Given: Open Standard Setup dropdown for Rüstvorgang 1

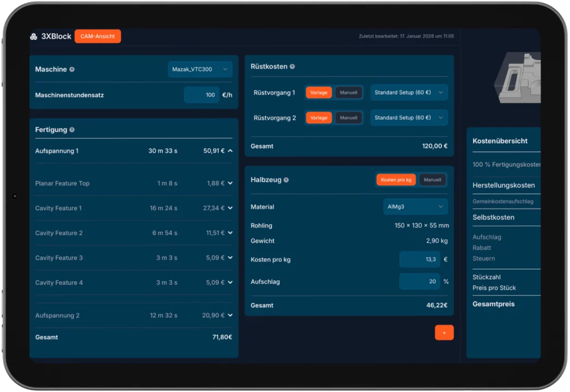Looking at the screenshot, I should (409, 93).
